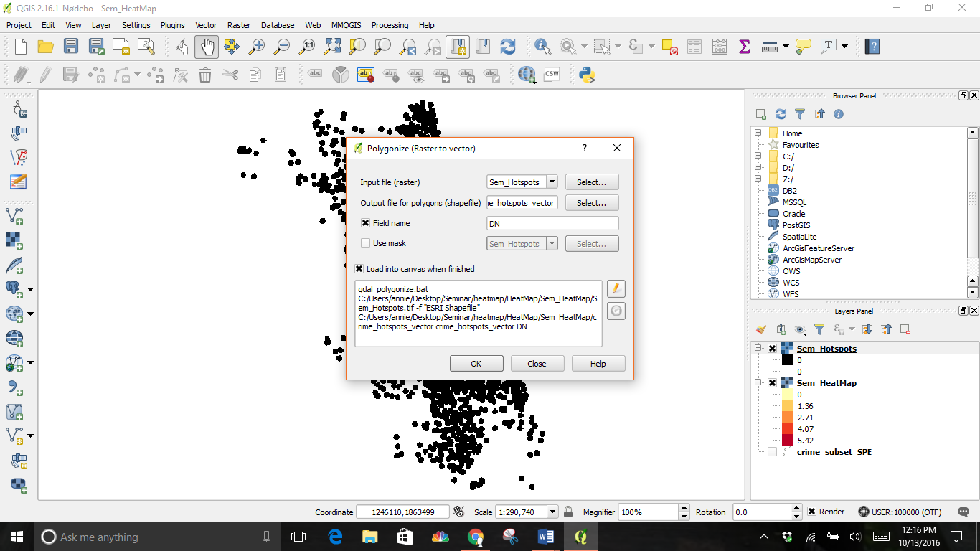The image size is (980, 551).
Task: Click the Save Project icon
Action: click(71, 47)
